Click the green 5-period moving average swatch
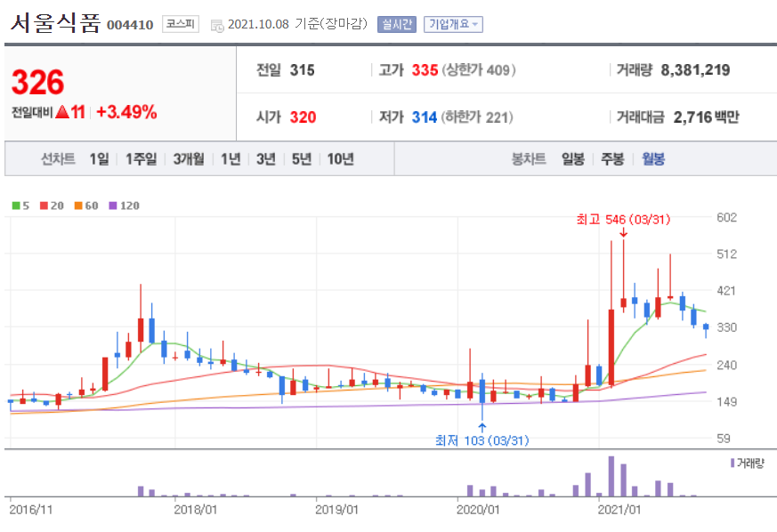The width and height of the screenshot is (777, 532). coord(16,206)
